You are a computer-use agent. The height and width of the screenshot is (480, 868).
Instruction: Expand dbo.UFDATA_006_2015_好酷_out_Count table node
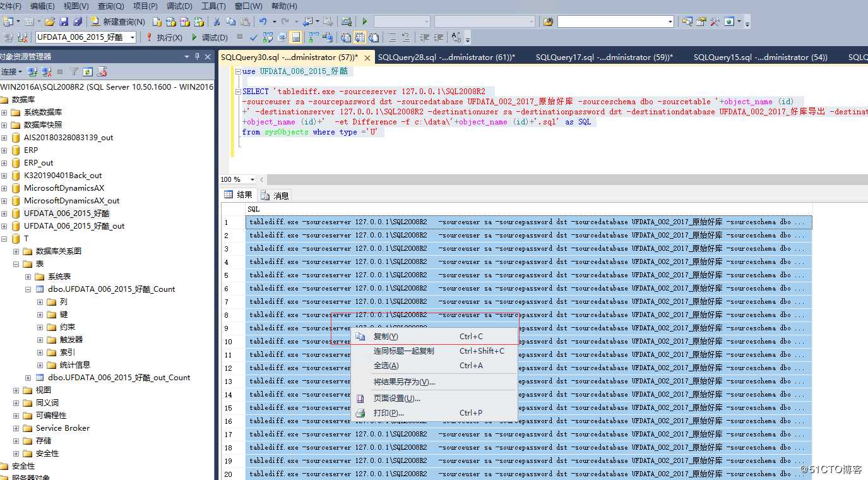pyautogui.click(x=28, y=378)
